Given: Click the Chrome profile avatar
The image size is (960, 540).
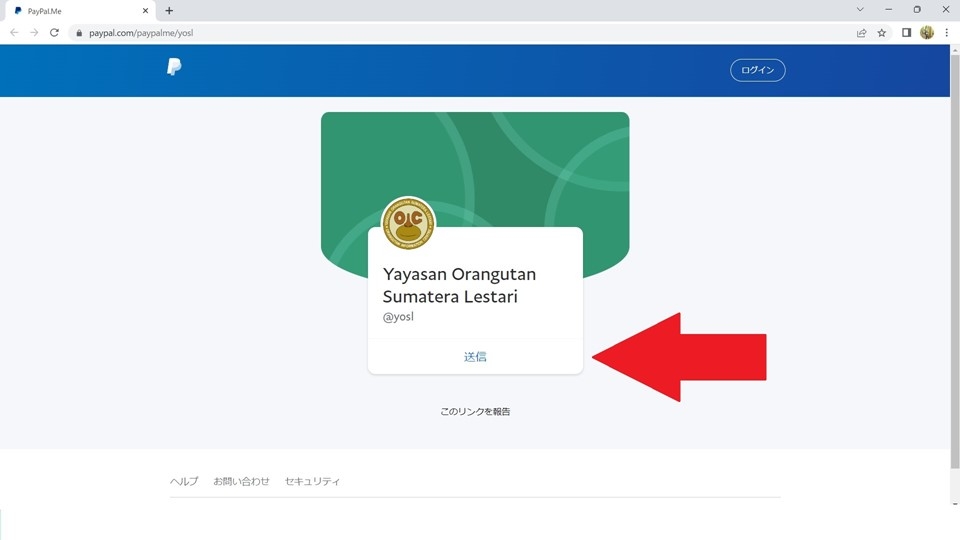Looking at the screenshot, I should 927,32.
